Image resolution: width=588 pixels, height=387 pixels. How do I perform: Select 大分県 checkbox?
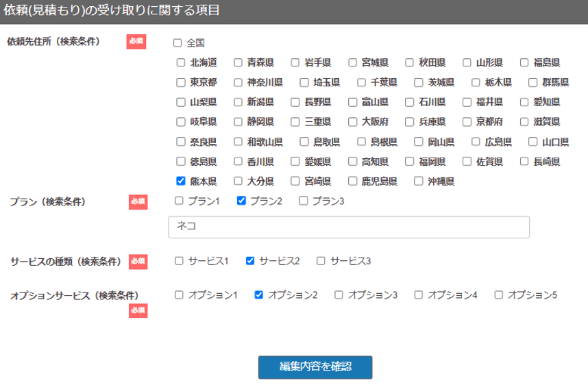(x=238, y=182)
